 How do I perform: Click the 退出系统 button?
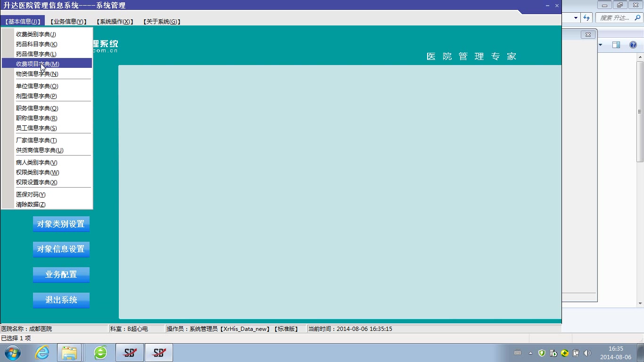click(x=61, y=300)
